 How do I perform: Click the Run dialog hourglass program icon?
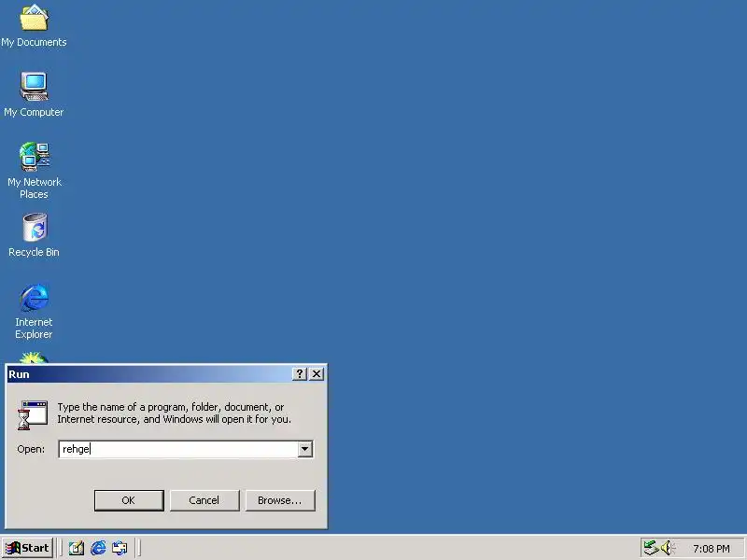[x=33, y=414]
